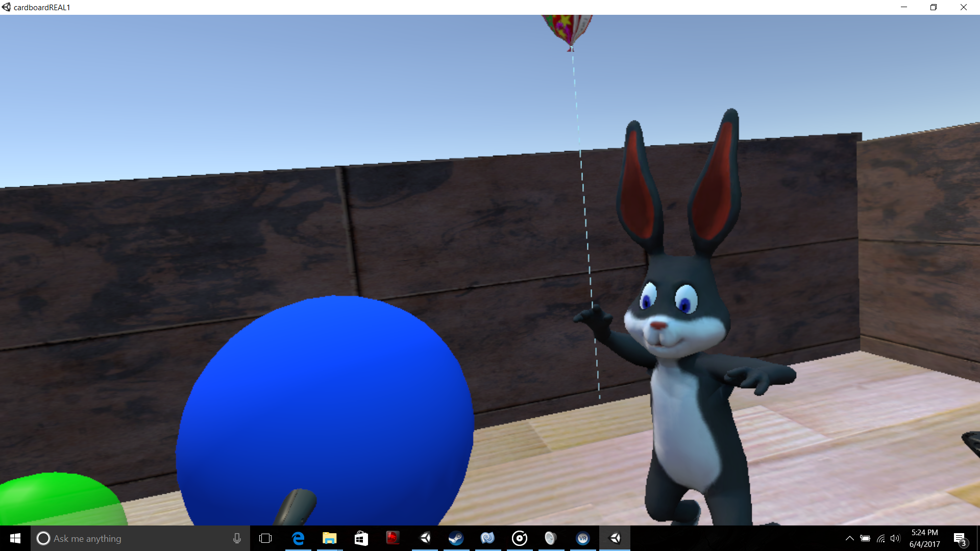Open the Wi-Fi network flyout
This screenshot has height=551, width=980.
click(x=881, y=538)
